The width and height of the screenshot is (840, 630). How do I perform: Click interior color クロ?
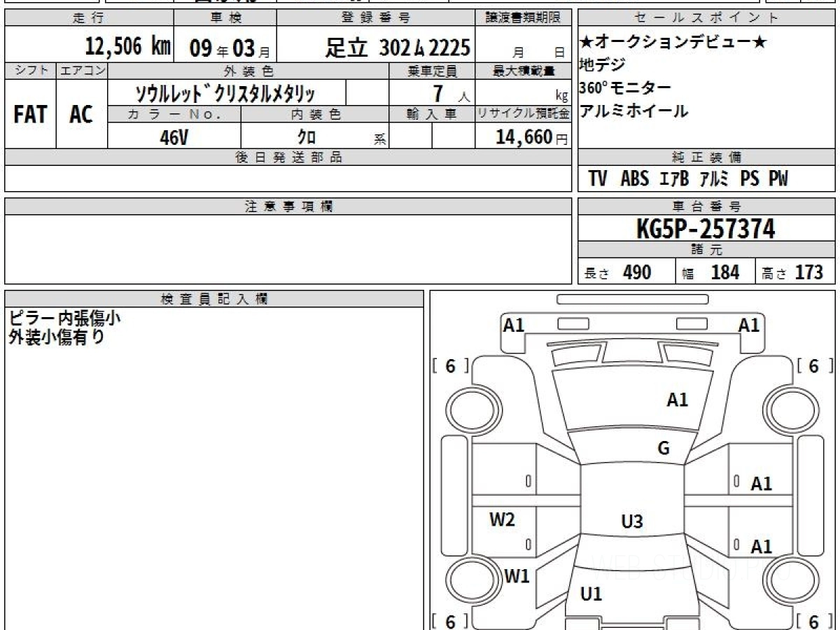307,136
